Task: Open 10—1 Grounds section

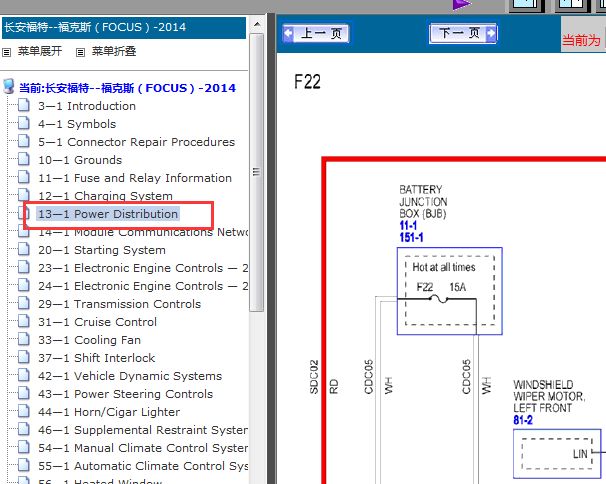Action: [x=80, y=160]
